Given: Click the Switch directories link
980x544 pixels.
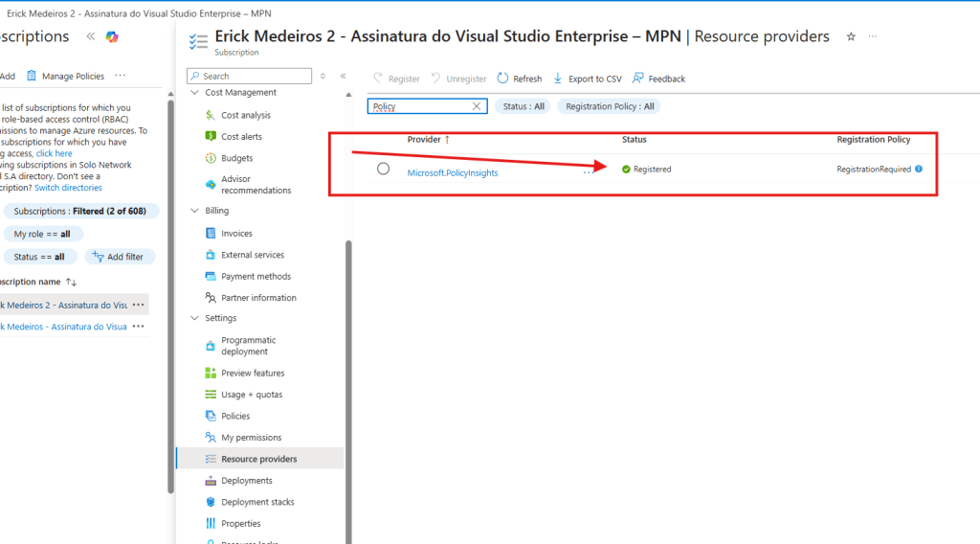Looking at the screenshot, I should (68, 188).
